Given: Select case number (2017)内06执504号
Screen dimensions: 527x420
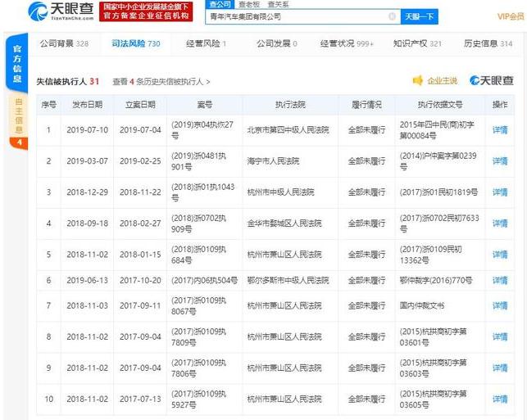Looking at the screenshot, I should point(204,280).
